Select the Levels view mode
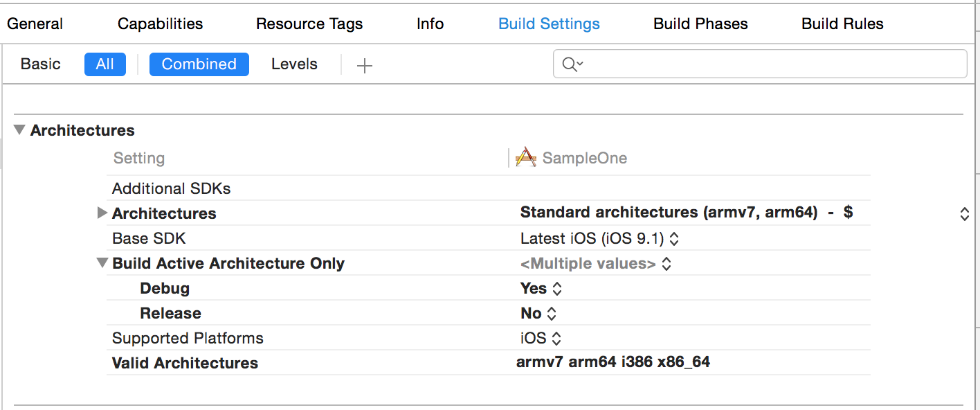 (294, 64)
